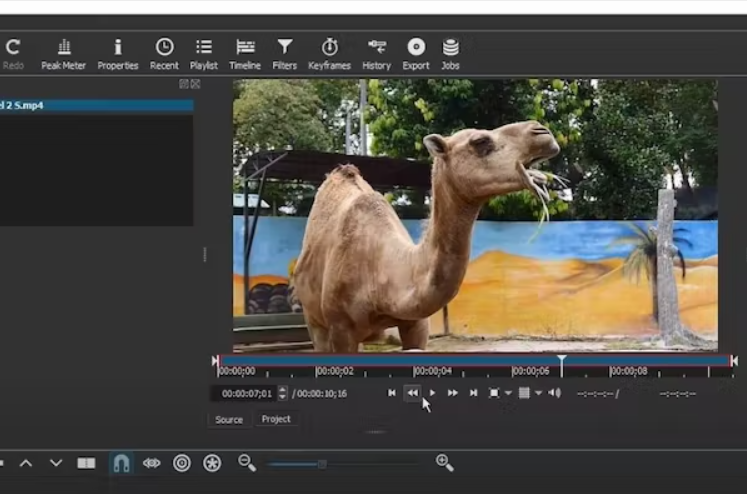
Task: Toggle player zoom fit icon
Action: [494, 393]
